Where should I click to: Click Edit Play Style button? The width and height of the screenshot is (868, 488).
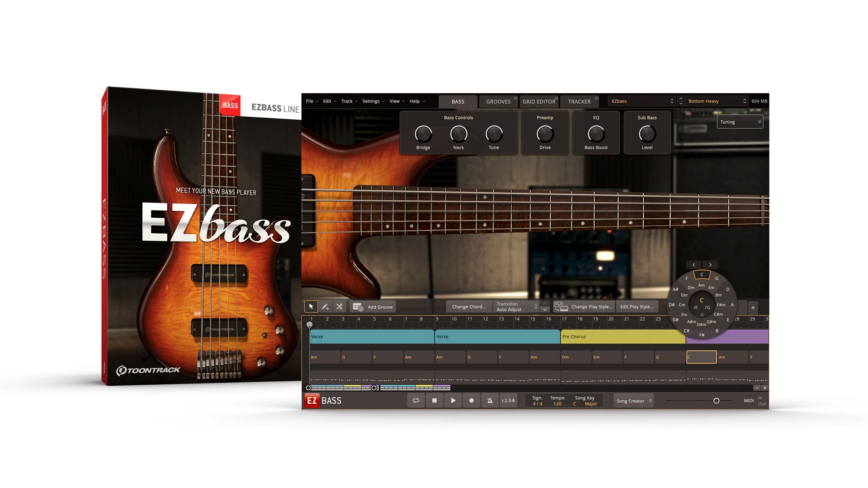636,306
